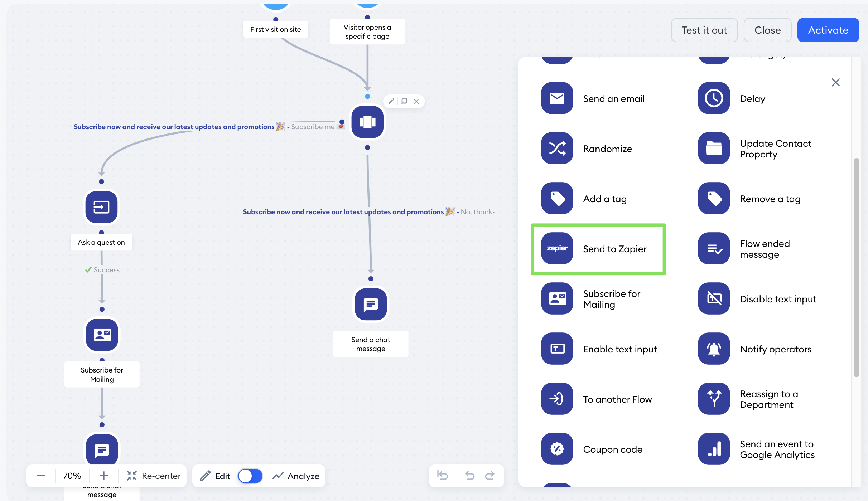Choose Send an event to Google Analytics icon
This screenshot has height=501, width=868.
714,449
